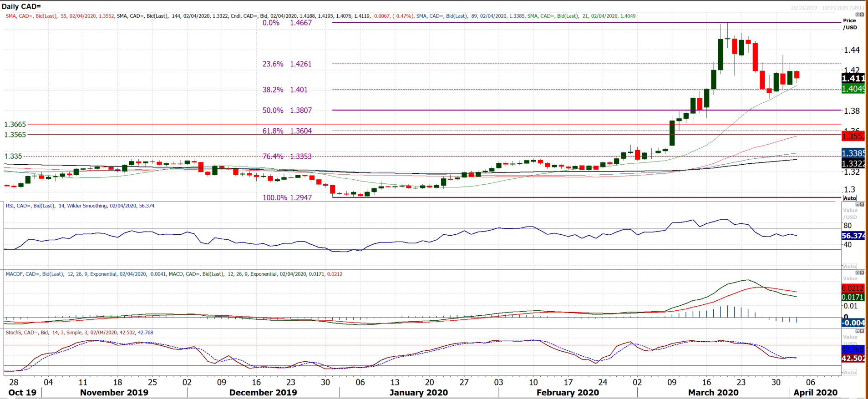Screen dimensions: 868x399
Task: Click the dark red 42.502 Stochastic tag
Action: [x=853, y=359]
